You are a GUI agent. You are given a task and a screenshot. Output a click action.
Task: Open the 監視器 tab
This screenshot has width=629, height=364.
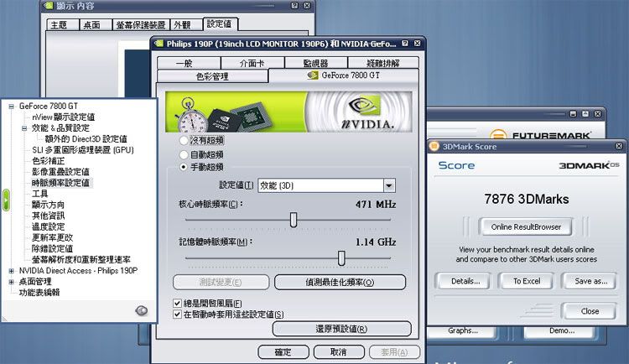[x=316, y=63]
